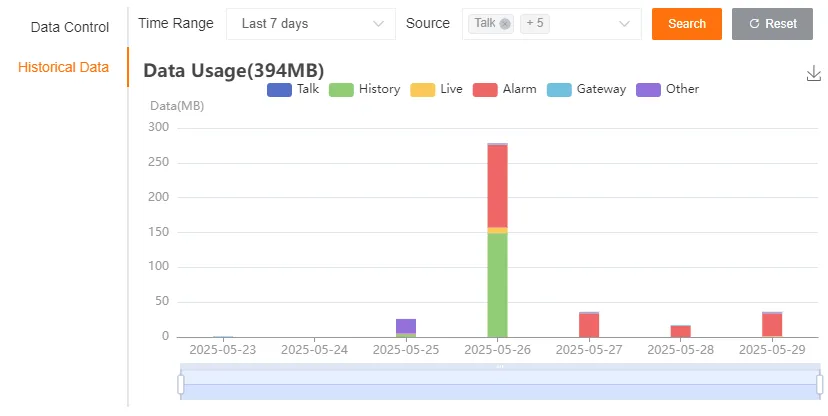Click left handle of zoom slider
Image resolution: width=828 pixels, height=416 pixels.
[181, 384]
